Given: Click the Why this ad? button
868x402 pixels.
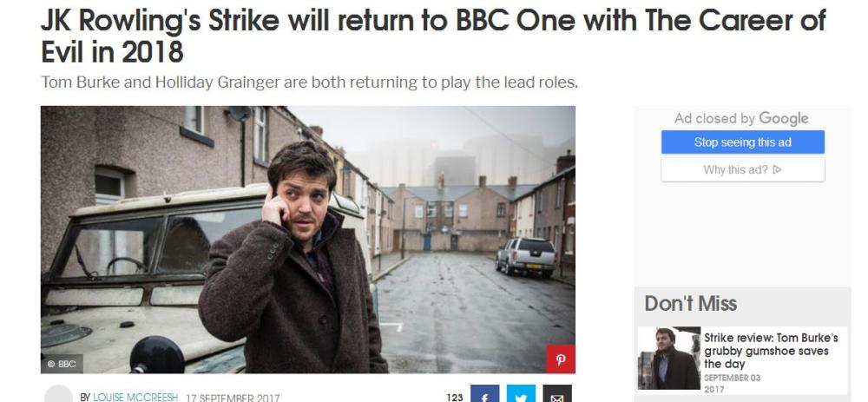Looking at the screenshot, I should tap(742, 169).
